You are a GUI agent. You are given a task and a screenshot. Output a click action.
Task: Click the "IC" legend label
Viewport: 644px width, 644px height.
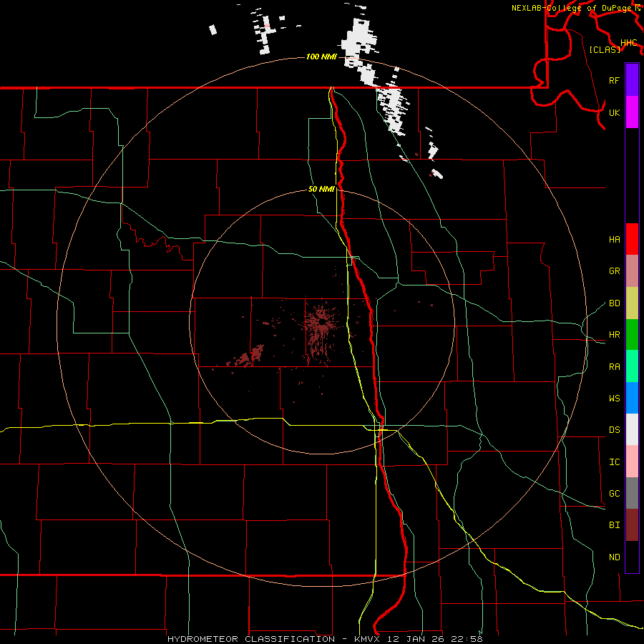pos(614,462)
